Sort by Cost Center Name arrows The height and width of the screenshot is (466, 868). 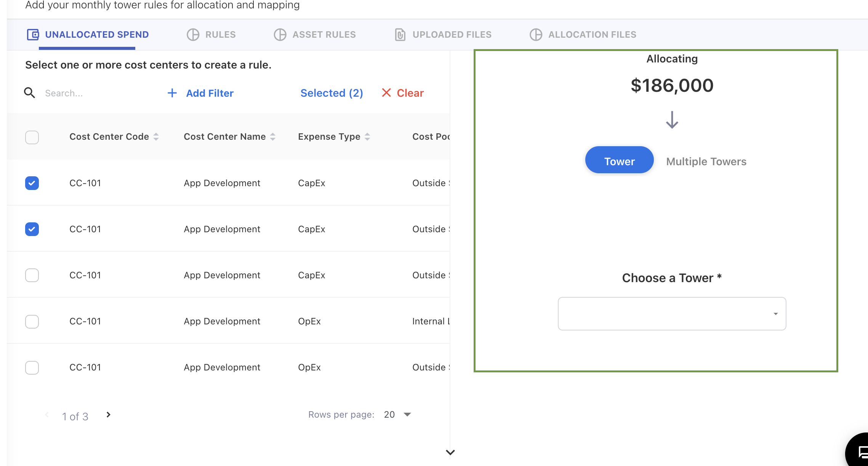[x=273, y=137]
